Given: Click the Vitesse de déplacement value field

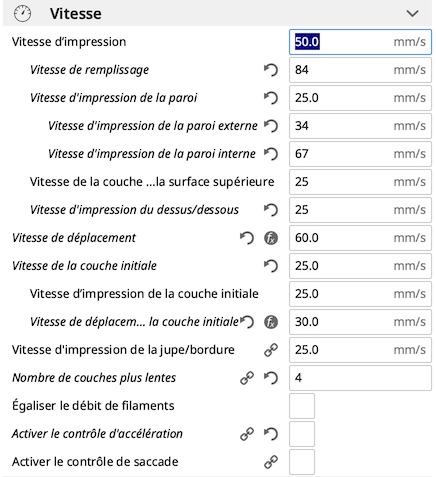Looking at the screenshot, I should click(360, 238).
